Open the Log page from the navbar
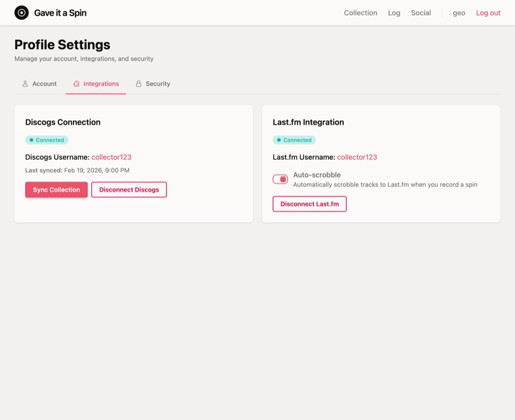The height and width of the screenshot is (420, 515). 394,13
